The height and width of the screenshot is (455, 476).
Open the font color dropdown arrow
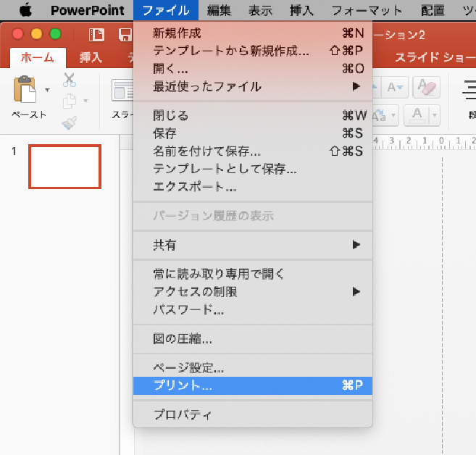pyautogui.click(x=435, y=115)
